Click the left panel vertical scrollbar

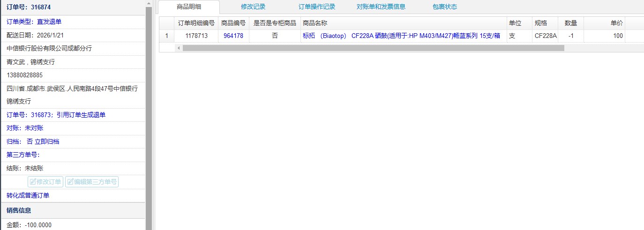pyautogui.click(x=149, y=117)
